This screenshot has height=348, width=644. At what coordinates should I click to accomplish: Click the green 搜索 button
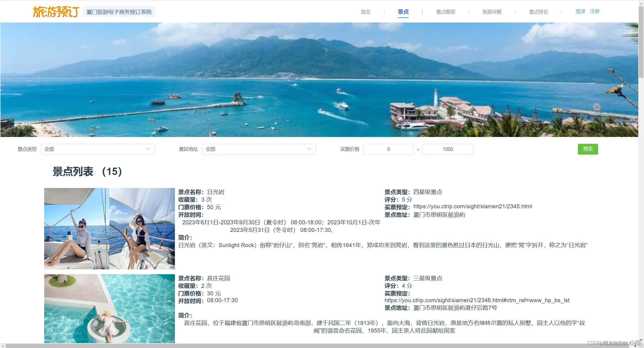click(x=588, y=149)
